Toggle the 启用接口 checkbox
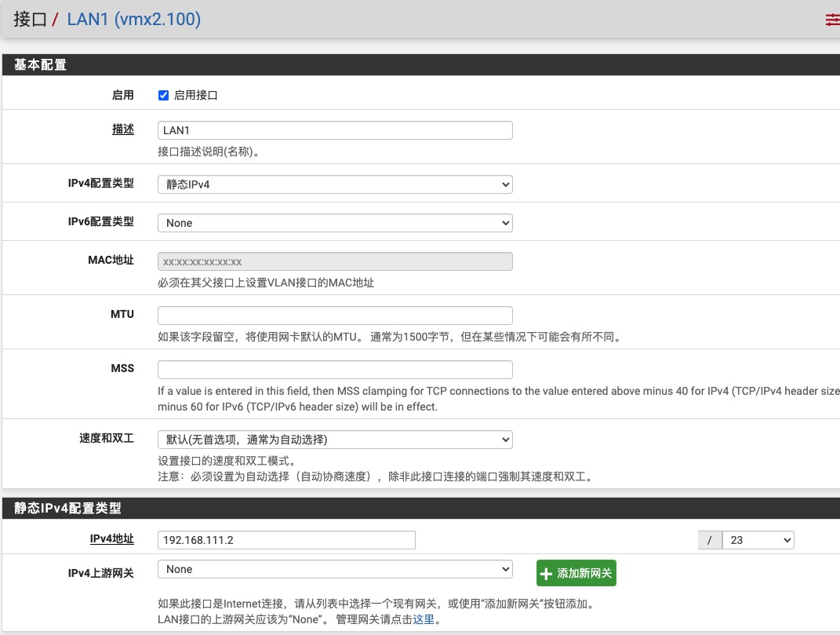 (x=163, y=95)
